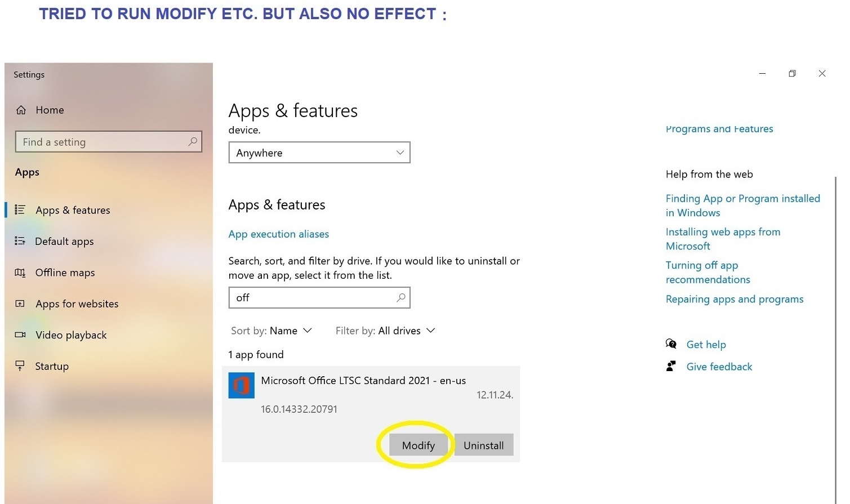
Task: Click the Modify button
Action: (x=419, y=445)
